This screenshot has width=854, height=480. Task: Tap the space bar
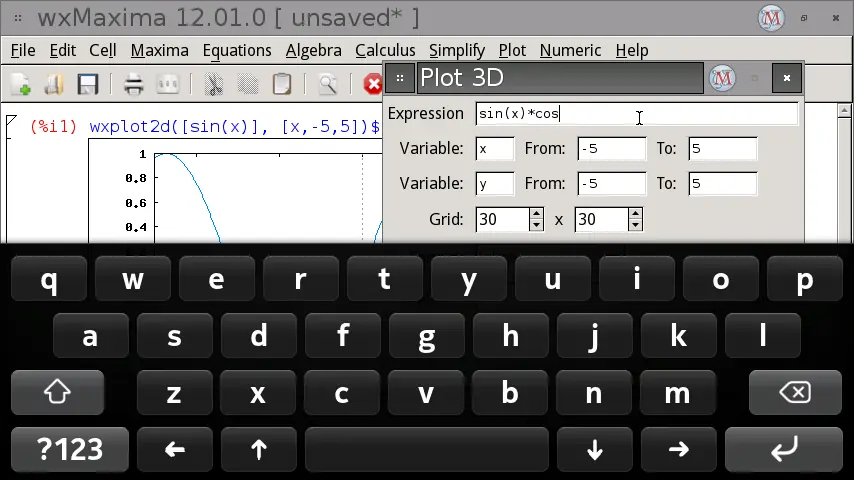point(426,449)
